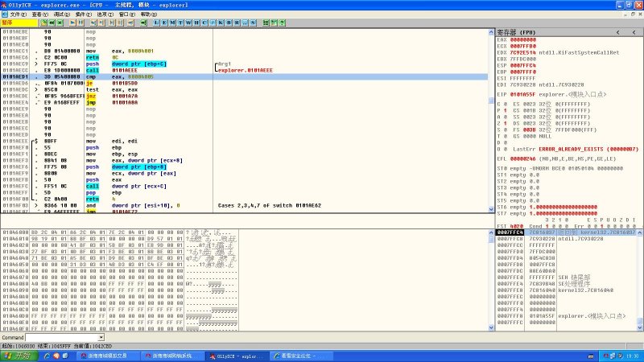This screenshot has width=644, height=362.
Task: Select the EAX register value
Action: pyautogui.click(x=522, y=39)
